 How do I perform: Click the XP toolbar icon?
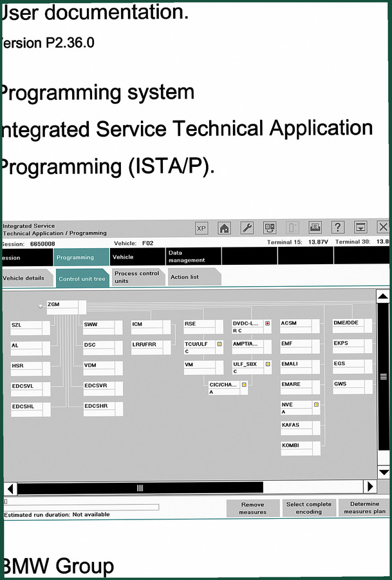coord(201,228)
